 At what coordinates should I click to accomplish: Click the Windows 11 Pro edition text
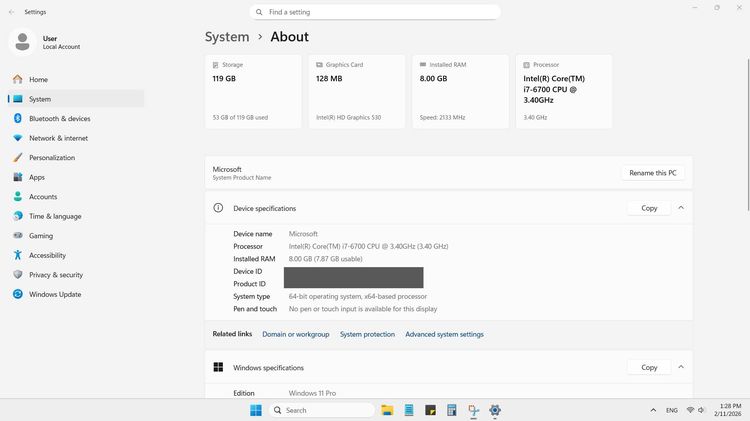(312, 393)
